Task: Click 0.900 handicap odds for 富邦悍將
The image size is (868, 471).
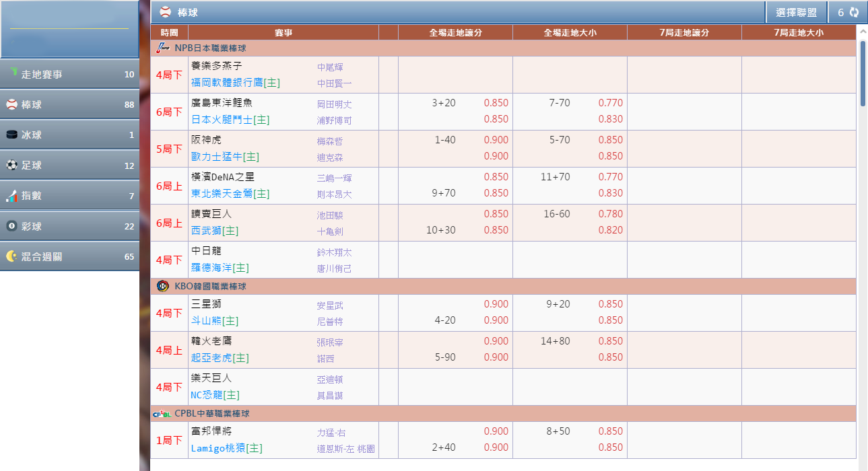Action: coord(496,431)
